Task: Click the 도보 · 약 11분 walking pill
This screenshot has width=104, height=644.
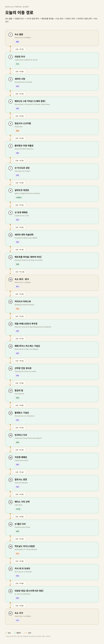Action: tap(20, 272)
